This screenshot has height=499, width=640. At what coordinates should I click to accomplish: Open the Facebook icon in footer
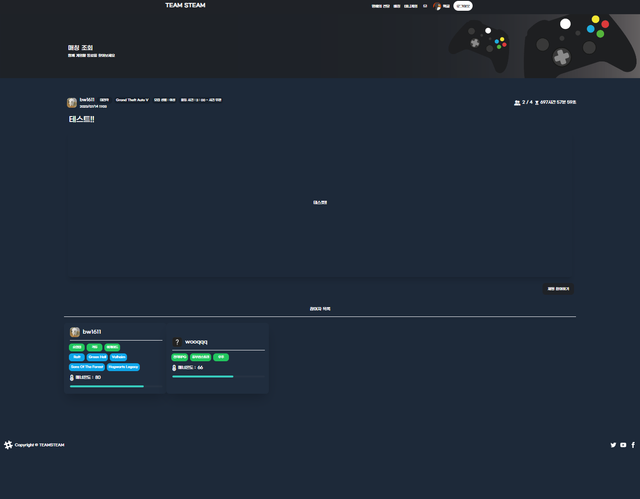click(x=633, y=445)
